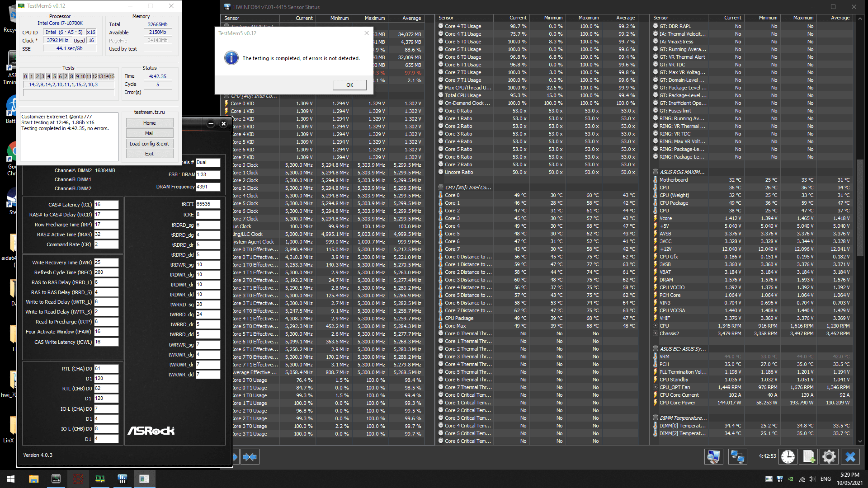Click Refresh Cycle Time (tRFC) field
This screenshot has height=488, width=868.
click(x=106, y=272)
